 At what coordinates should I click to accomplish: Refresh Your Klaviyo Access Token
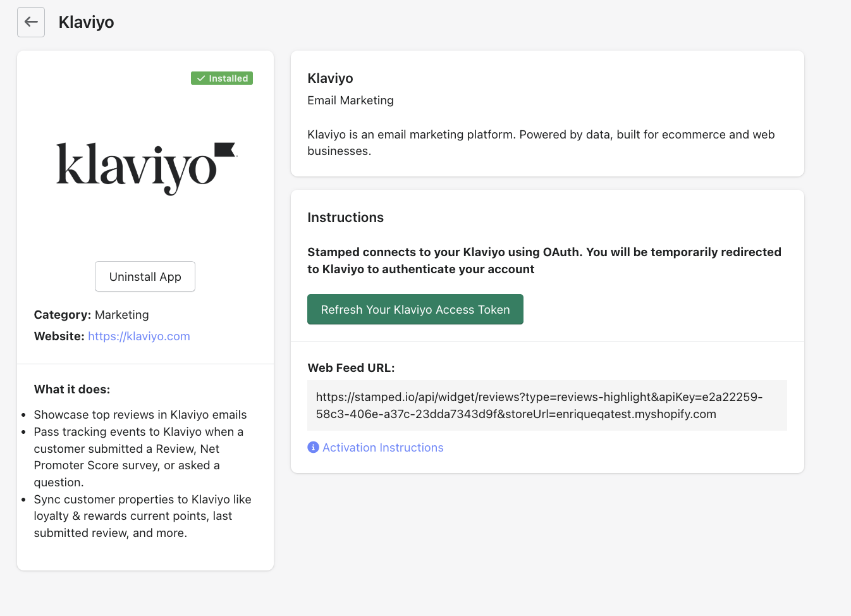415,309
